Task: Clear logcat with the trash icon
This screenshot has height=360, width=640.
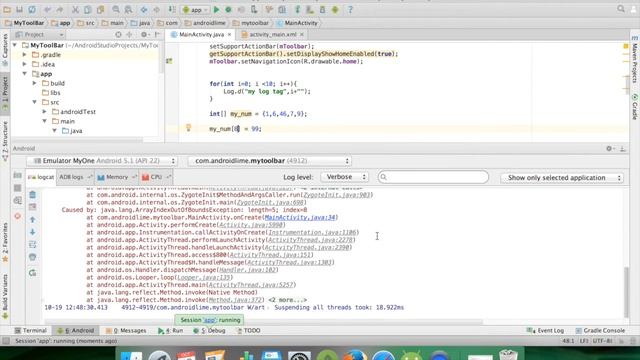Action: [33, 195]
